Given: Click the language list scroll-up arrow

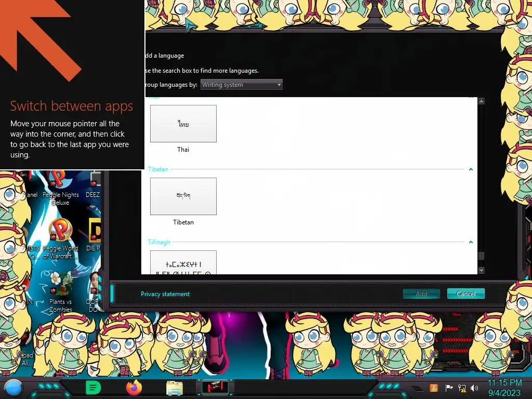Looking at the screenshot, I should pyautogui.click(x=481, y=101).
